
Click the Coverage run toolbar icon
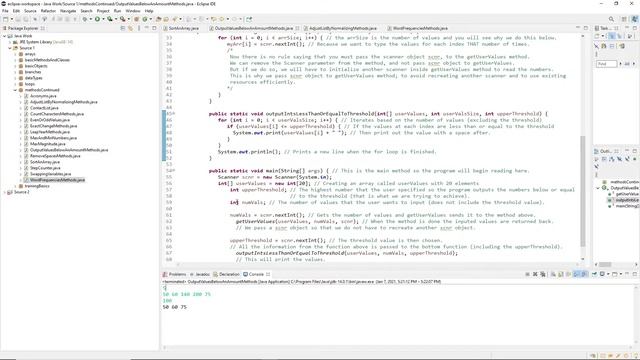click(109, 19)
